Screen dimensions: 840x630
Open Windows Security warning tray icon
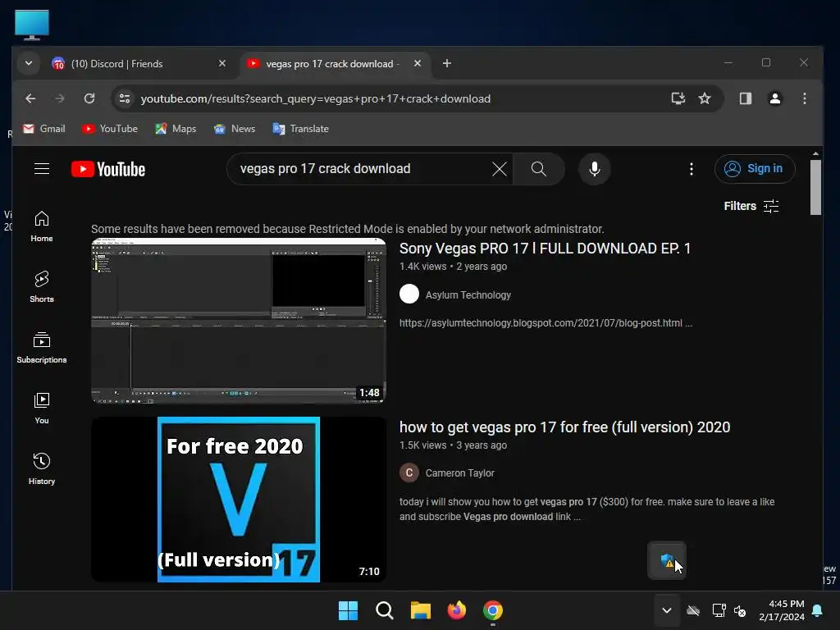(667, 561)
